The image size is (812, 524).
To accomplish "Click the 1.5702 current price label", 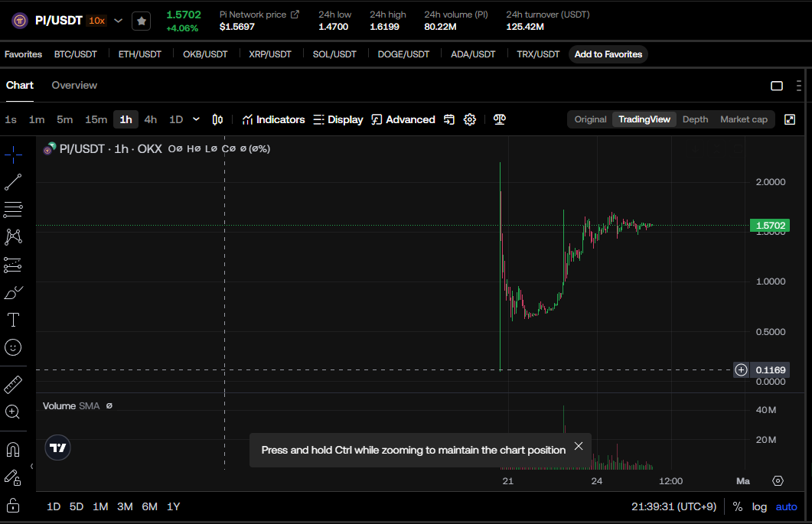I will click(x=770, y=225).
